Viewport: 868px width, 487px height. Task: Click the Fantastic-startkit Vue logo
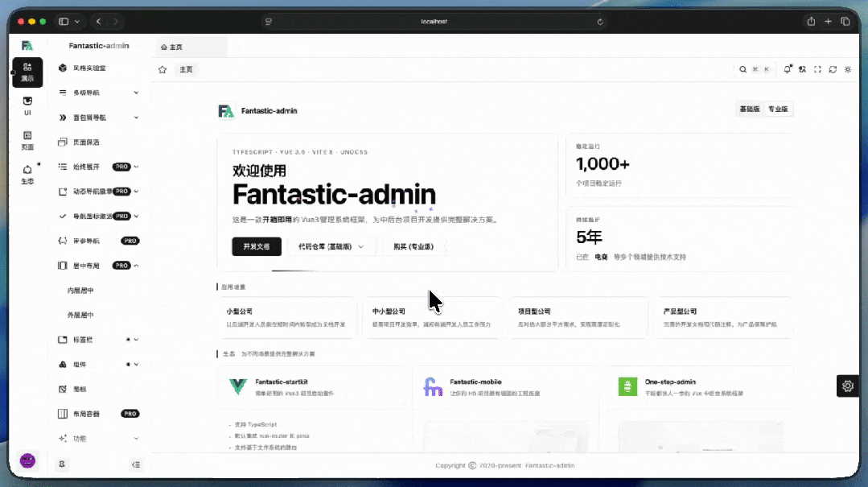click(x=238, y=386)
